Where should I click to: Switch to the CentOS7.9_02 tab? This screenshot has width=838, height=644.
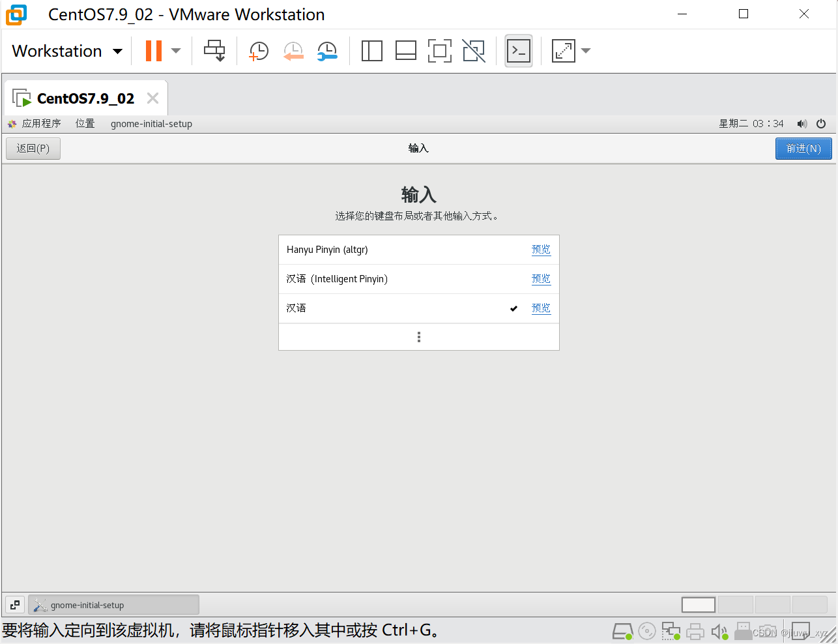(x=85, y=98)
